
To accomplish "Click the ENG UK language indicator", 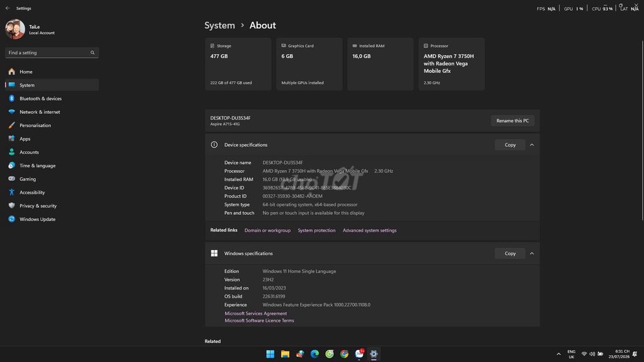I will [x=571, y=354].
